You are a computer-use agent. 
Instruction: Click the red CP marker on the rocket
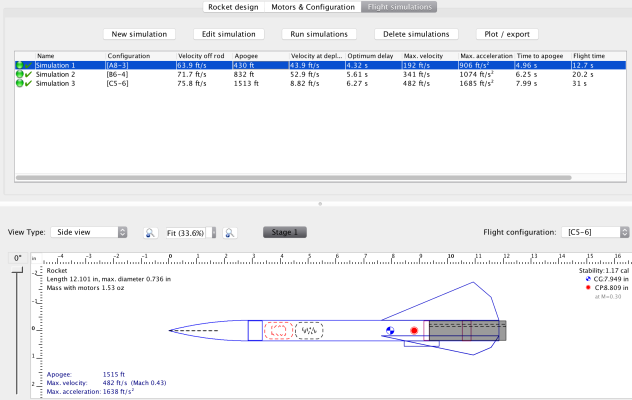[414, 329]
